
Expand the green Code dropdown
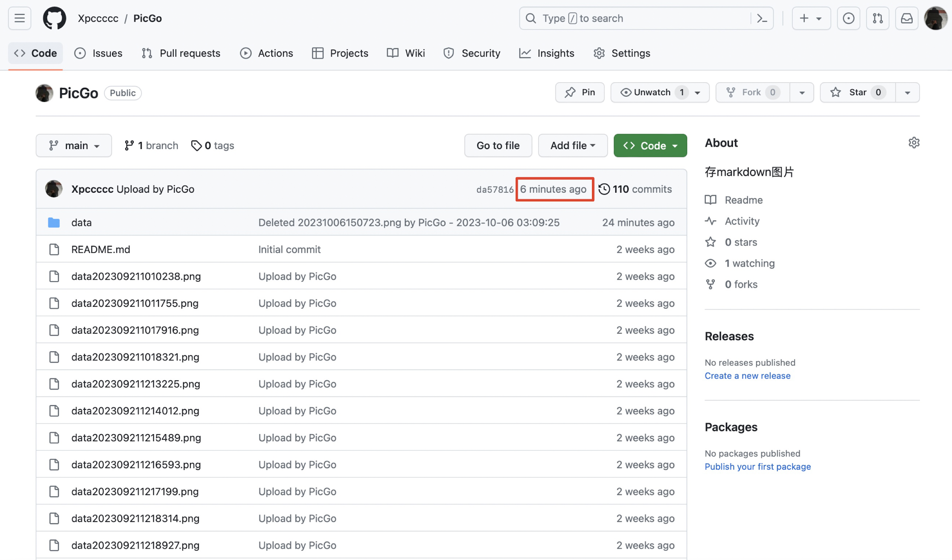(650, 146)
